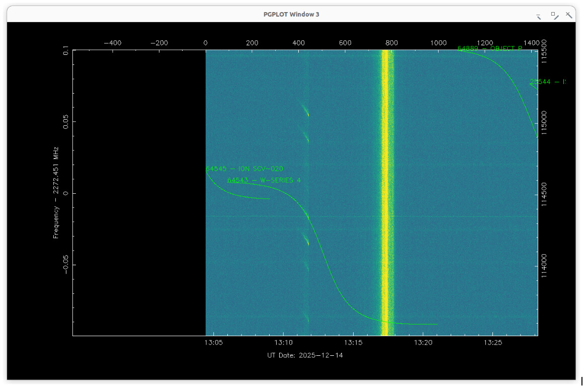Minimize the PGPLOT Window 3
The image size is (588, 387).
pos(539,16)
